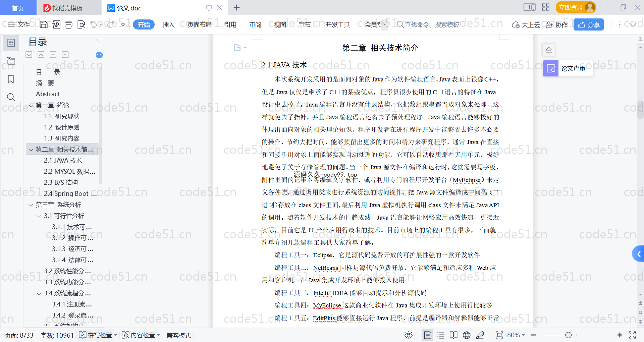Screen dimensions: 644x342
Task: Toggle eye protection mode icon
Action: tap(408, 335)
